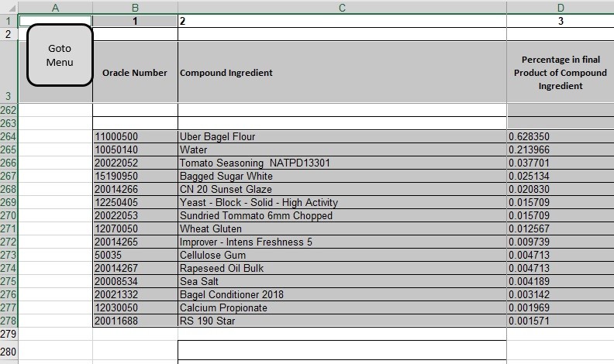This screenshot has width=614, height=364.
Task: Click empty bordered cell in row 280
Action: coord(342,350)
